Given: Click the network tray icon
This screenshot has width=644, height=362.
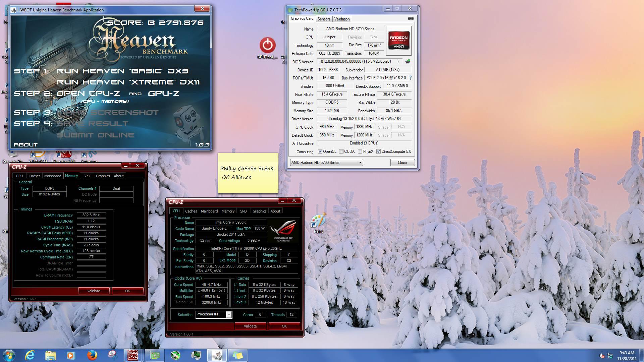Looking at the screenshot, I should tap(610, 356).
